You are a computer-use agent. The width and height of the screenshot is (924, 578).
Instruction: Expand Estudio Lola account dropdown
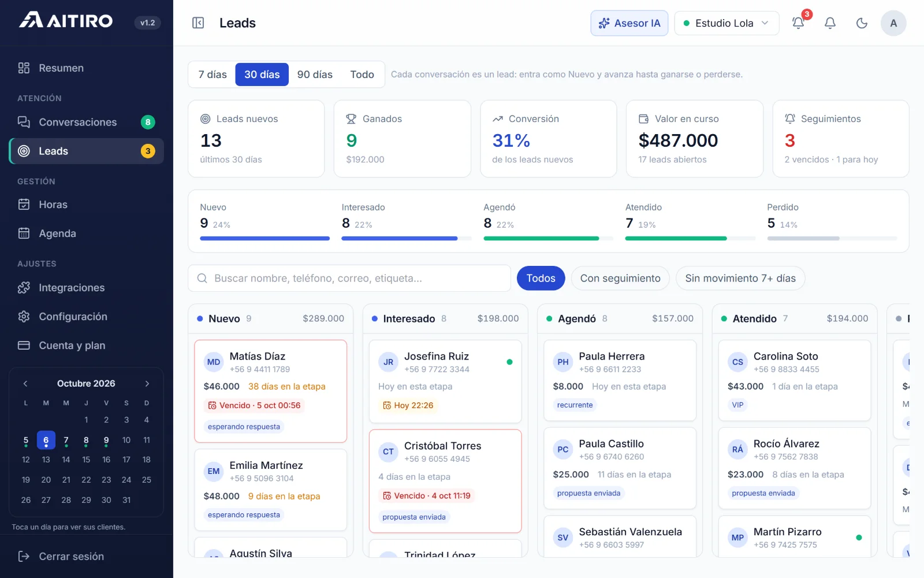726,23
